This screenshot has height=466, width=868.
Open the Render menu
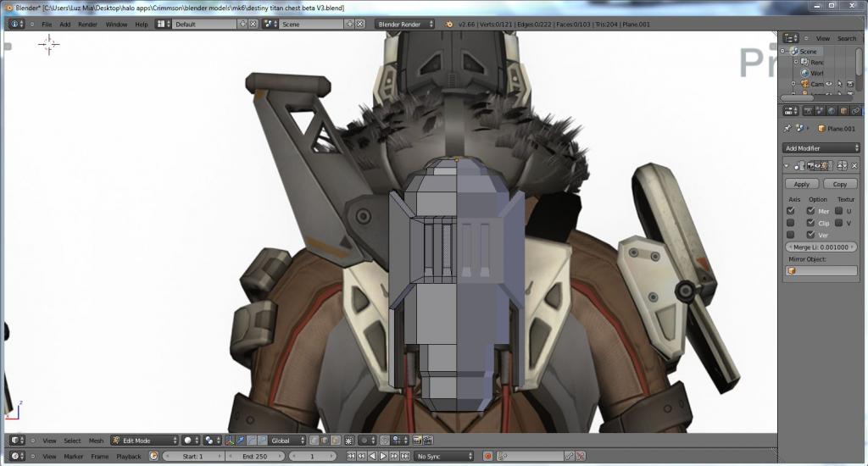pos(87,25)
